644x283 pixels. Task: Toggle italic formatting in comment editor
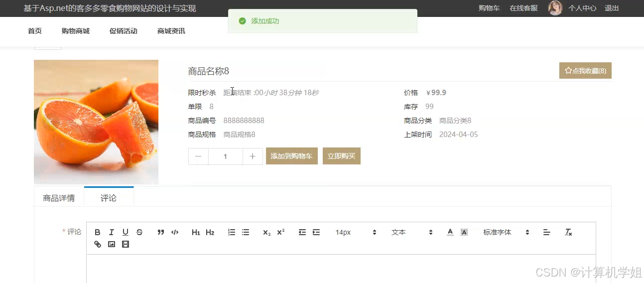(112, 232)
